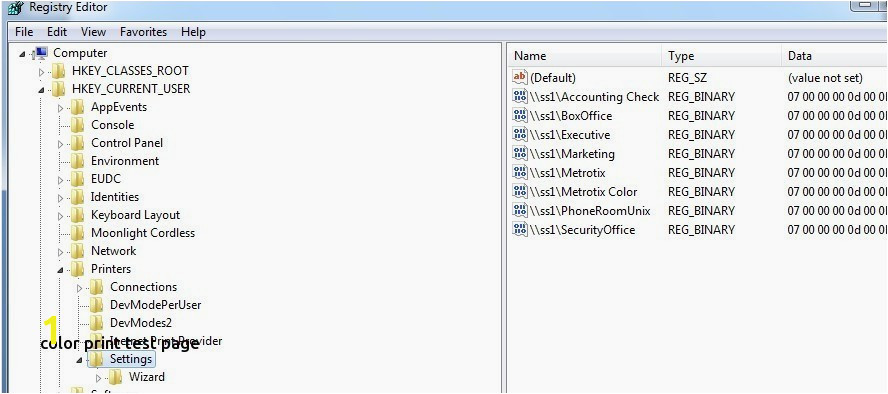Expand the Network key arrow

[x=61, y=252]
